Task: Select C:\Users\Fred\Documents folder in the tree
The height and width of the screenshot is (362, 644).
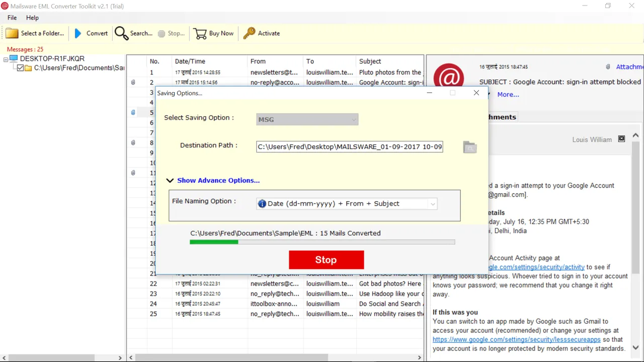Action: 79,68
